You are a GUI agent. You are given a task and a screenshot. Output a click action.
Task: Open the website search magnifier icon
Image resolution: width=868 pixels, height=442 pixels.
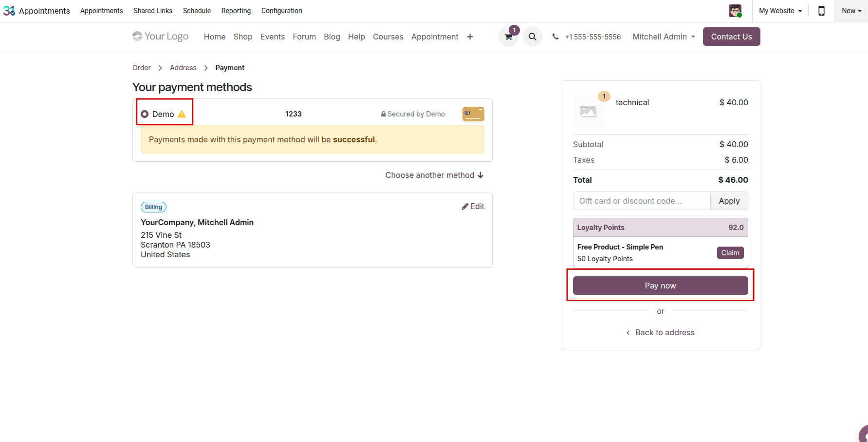coord(533,37)
